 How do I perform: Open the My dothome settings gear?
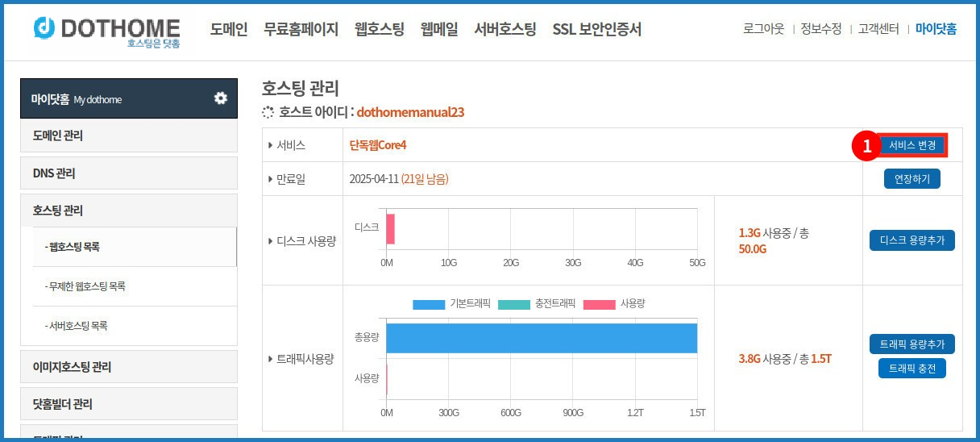point(220,98)
